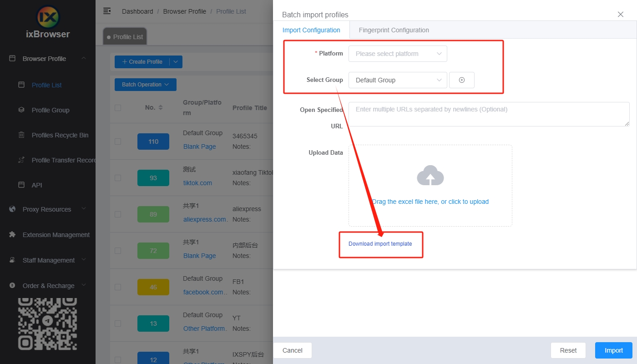The height and width of the screenshot is (364, 637).
Task: Click the Create Profile button
Action: [x=142, y=62]
